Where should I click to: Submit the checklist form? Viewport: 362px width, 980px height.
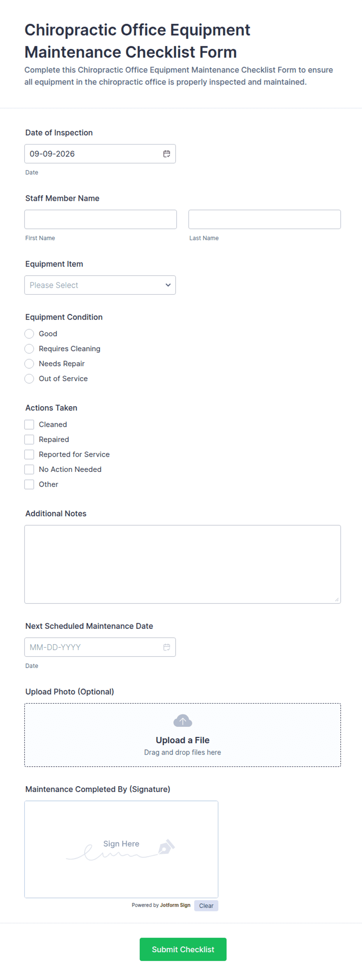coord(183,949)
